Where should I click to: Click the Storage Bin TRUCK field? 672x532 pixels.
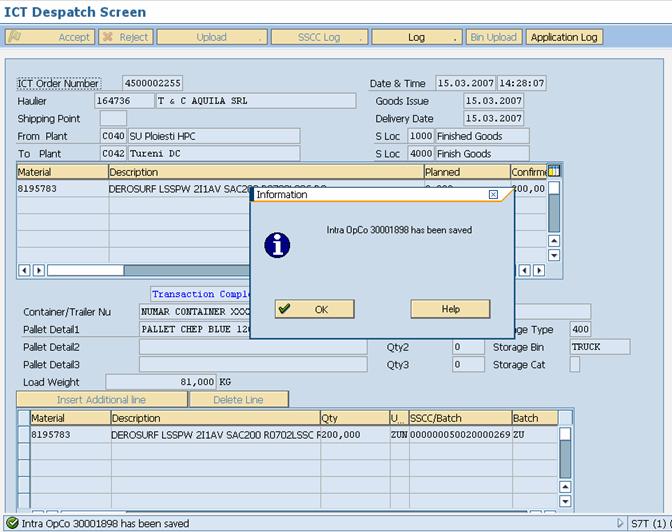point(599,347)
